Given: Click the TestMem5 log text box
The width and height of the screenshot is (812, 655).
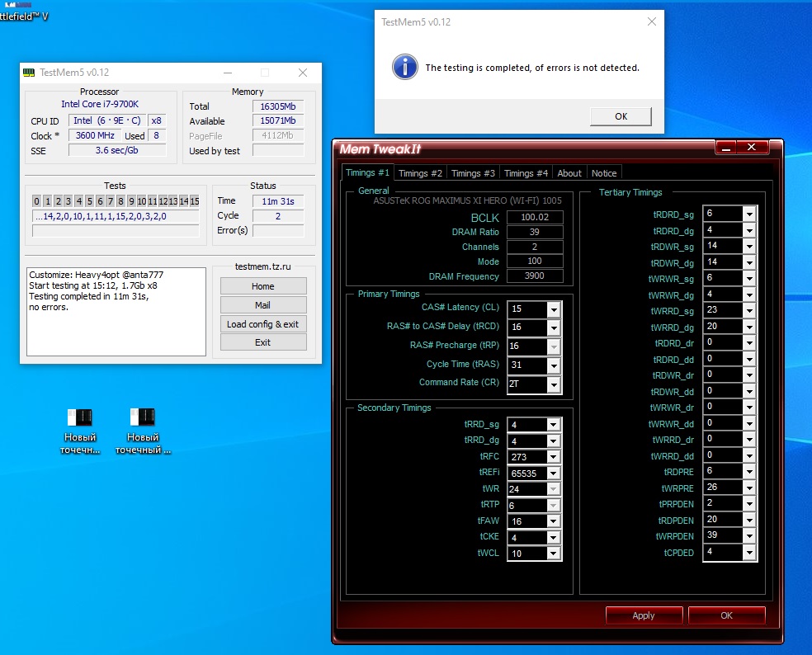Looking at the screenshot, I should click(x=116, y=312).
